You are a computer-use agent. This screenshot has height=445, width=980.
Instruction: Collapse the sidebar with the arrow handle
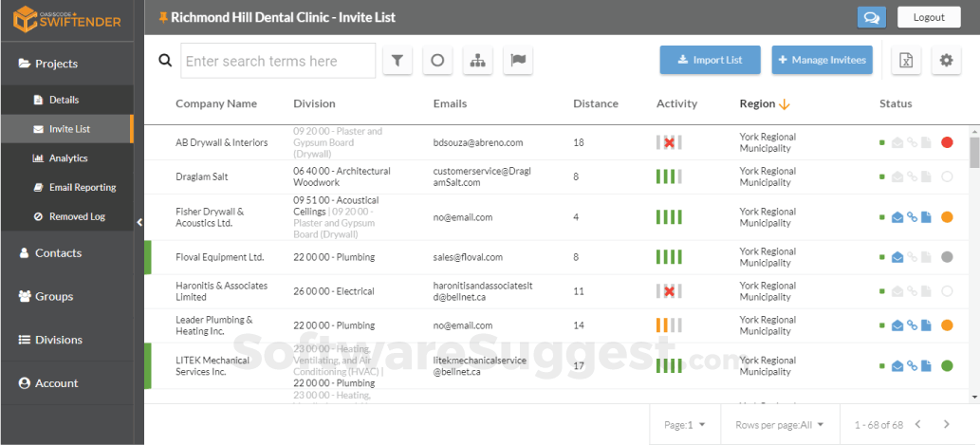tap(139, 222)
